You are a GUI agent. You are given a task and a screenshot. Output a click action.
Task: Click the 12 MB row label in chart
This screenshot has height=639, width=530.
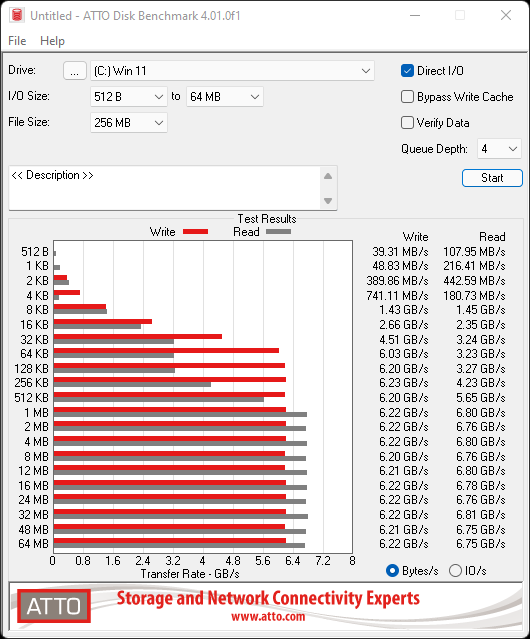(33, 471)
